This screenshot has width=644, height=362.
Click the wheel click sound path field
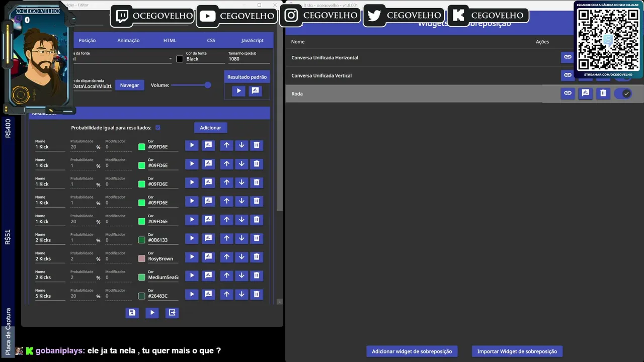pyautogui.click(x=92, y=86)
